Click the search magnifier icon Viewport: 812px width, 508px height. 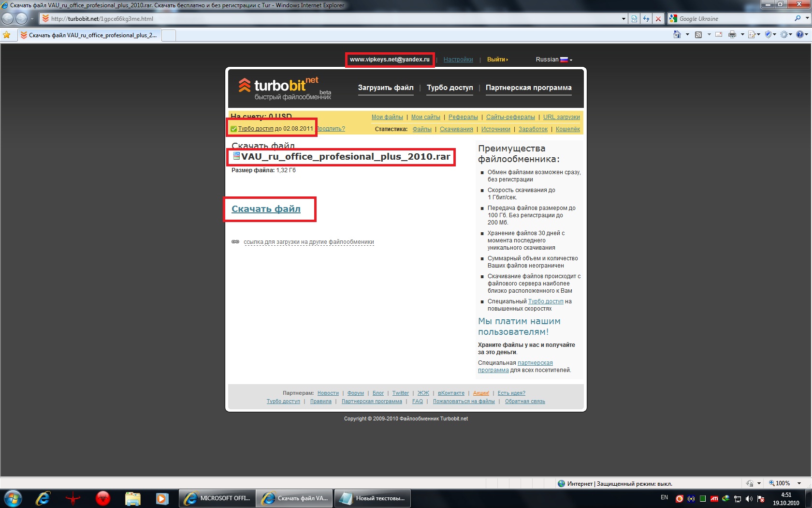[x=797, y=18]
